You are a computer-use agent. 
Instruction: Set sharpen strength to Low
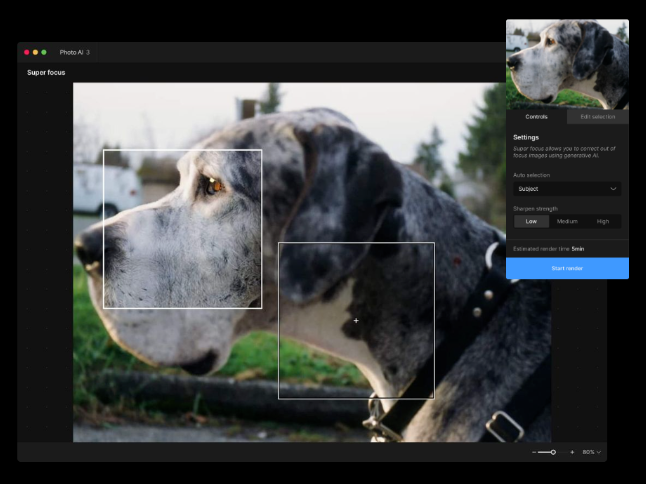pos(531,221)
